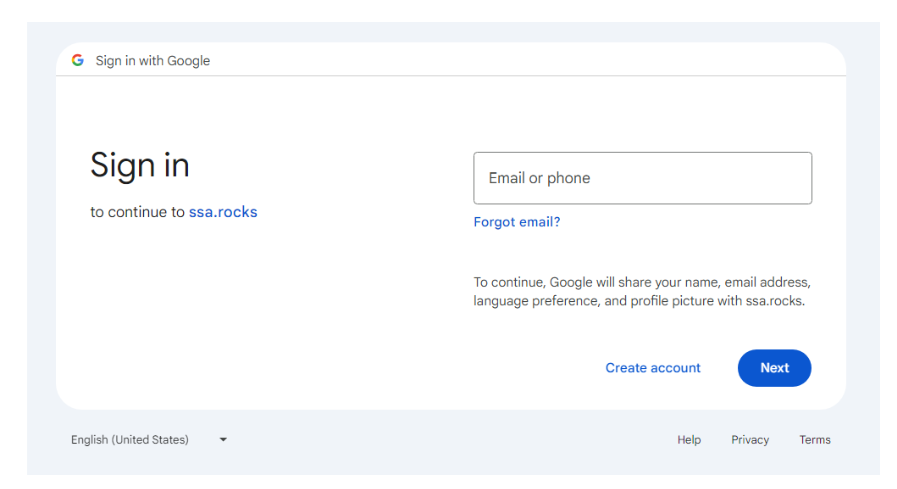The width and height of the screenshot is (897, 489).
Task: Open the Terms footer link
Action: pyautogui.click(x=815, y=440)
